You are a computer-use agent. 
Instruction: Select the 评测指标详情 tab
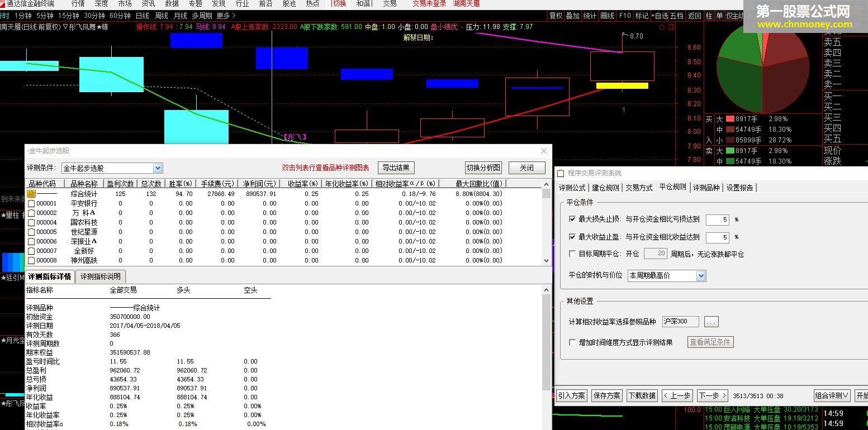[x=50, y=276]
